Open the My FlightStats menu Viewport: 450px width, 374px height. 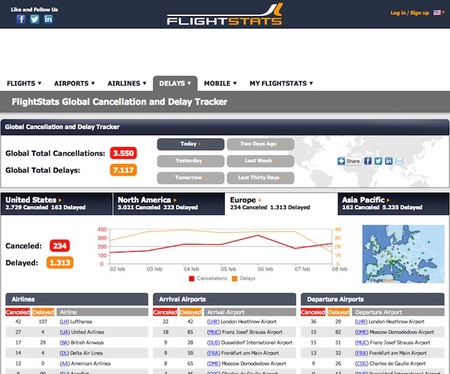pyautogui.click(x=281, y=83)
